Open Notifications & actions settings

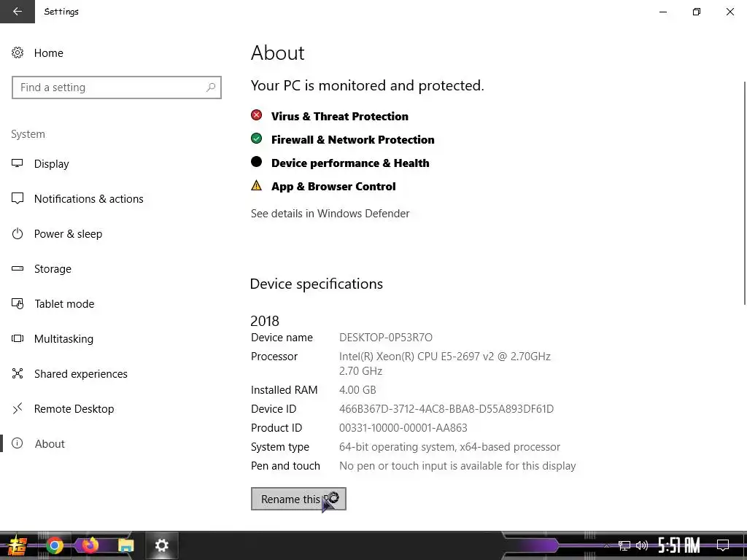88,199
